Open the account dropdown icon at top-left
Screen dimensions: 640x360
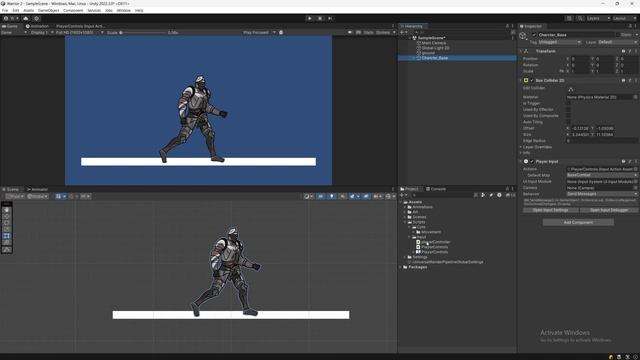(11, 18)
